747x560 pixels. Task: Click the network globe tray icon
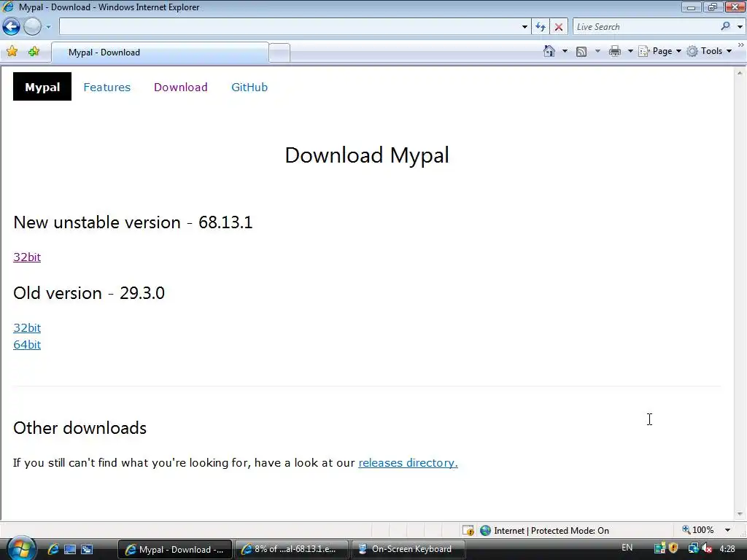click(693, 548)
